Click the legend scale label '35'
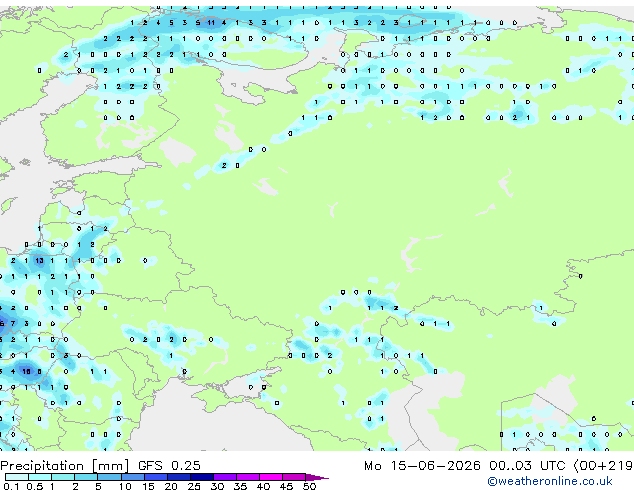Image resolution: width=634 pixels, height=490 pixels. coord(240,486)
